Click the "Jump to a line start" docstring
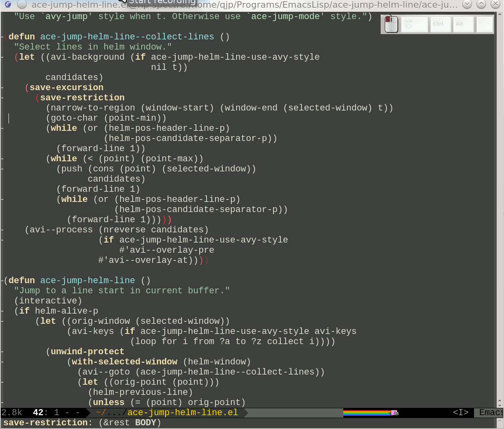Screen dimensions: 504x429 click(x=122, y=291)
